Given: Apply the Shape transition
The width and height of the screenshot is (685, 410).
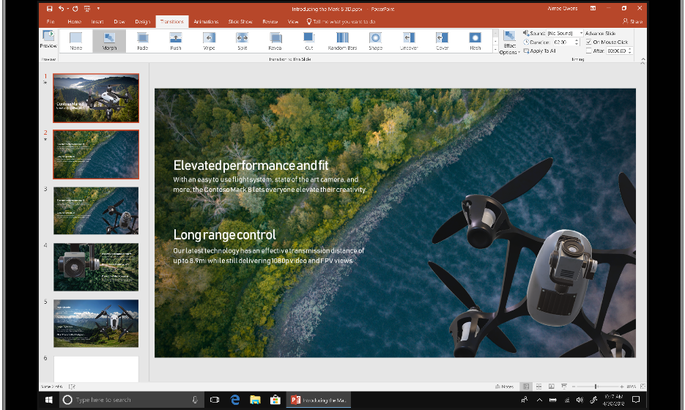Looking at the screenshot, I should 375,41.
